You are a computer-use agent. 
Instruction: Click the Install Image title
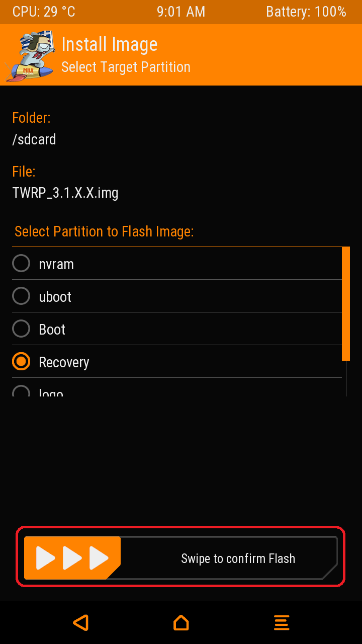(109, 44)
